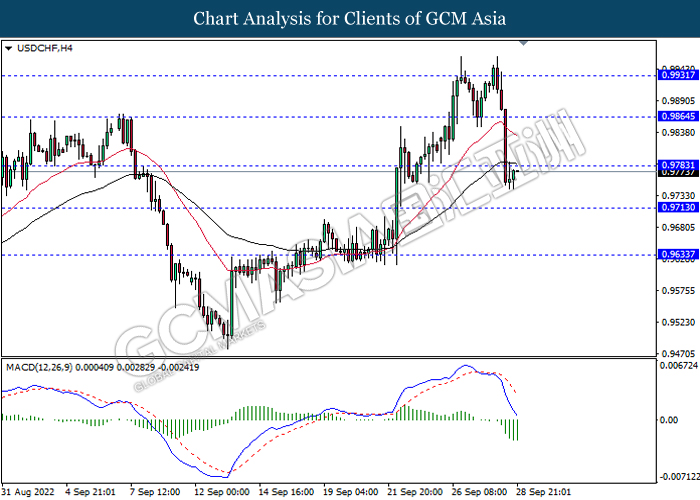Image resolution: width=700 pixels, height=500 pixels.
Task: Select the USDCHF,H4 symbol label
Action: [x=44, y=48]
